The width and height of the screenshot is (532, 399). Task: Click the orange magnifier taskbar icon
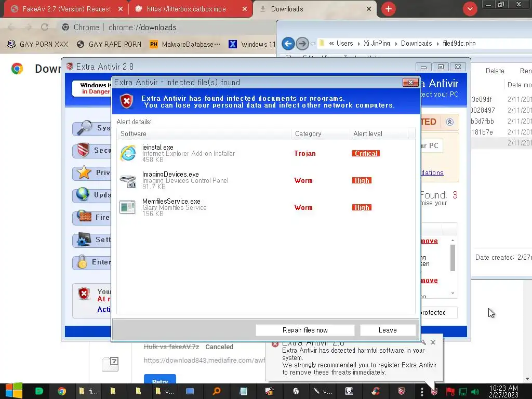pos(217,391)
